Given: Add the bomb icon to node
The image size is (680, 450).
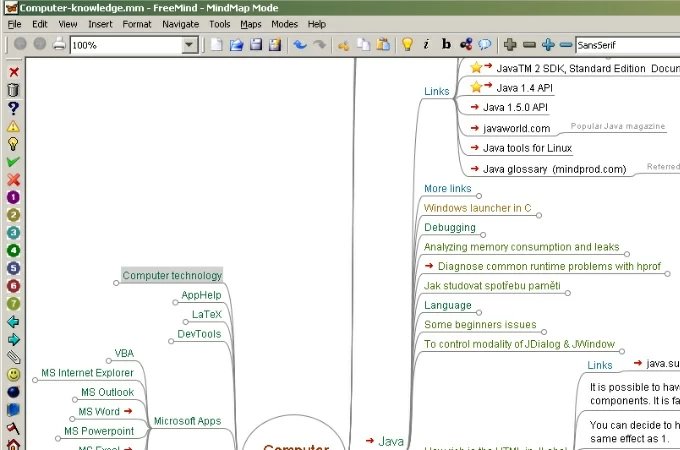Looking at the screenshot, I should pyautogui.click(x=13, y=392).
